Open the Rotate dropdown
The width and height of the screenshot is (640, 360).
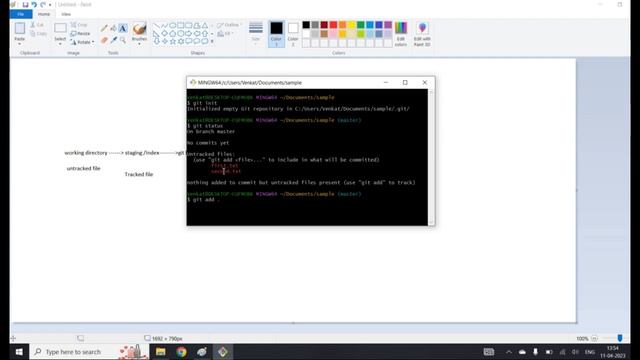[x=82, y=42]
